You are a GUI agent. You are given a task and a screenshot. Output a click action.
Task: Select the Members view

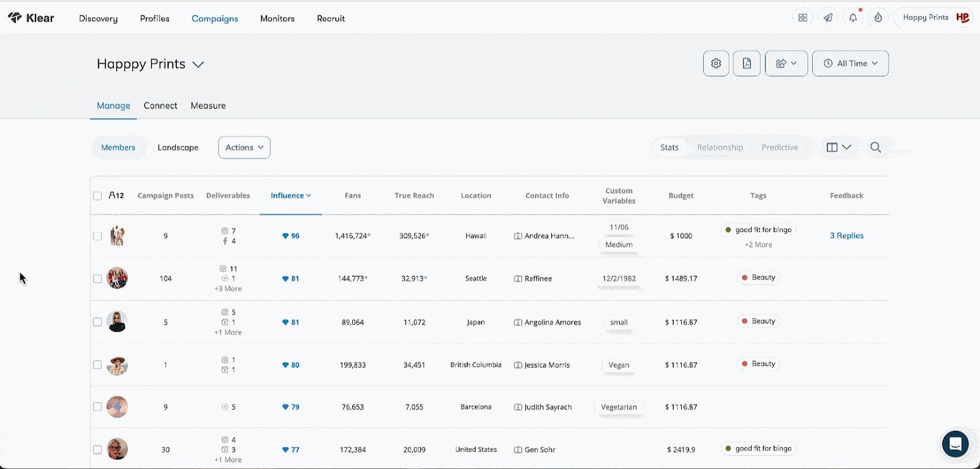pyautogui.click(x=118, y=147)
